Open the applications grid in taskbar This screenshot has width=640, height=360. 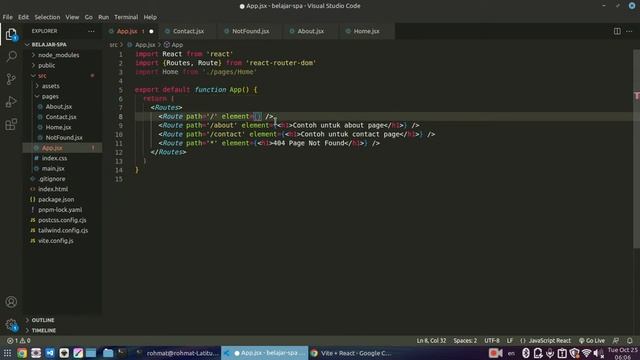tap(7, 353)
